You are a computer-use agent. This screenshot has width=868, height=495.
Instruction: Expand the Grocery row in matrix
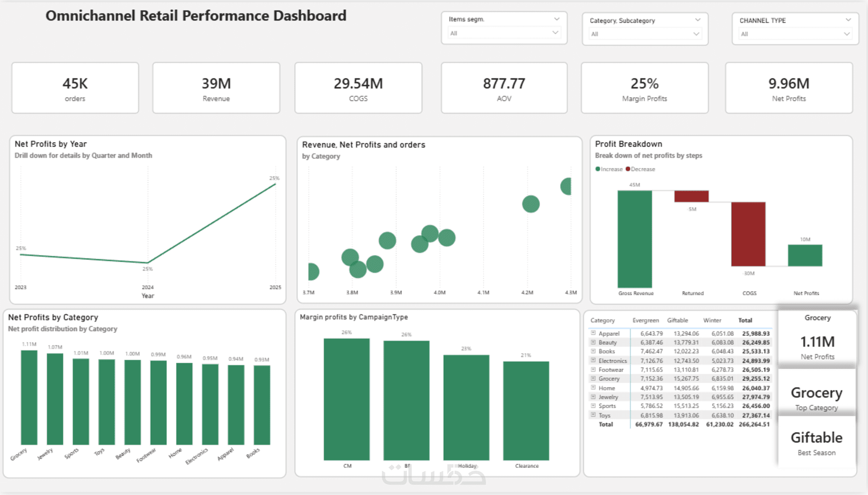[593, 379]
